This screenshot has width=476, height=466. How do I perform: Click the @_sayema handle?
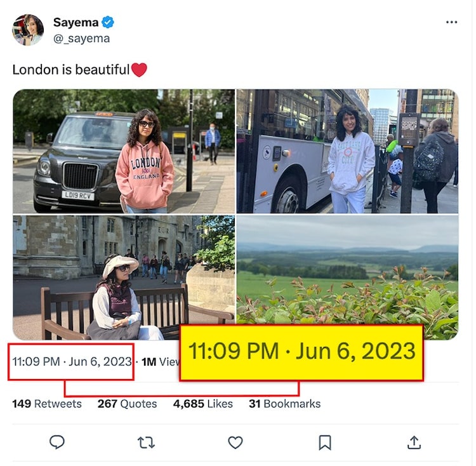(81, 38)
